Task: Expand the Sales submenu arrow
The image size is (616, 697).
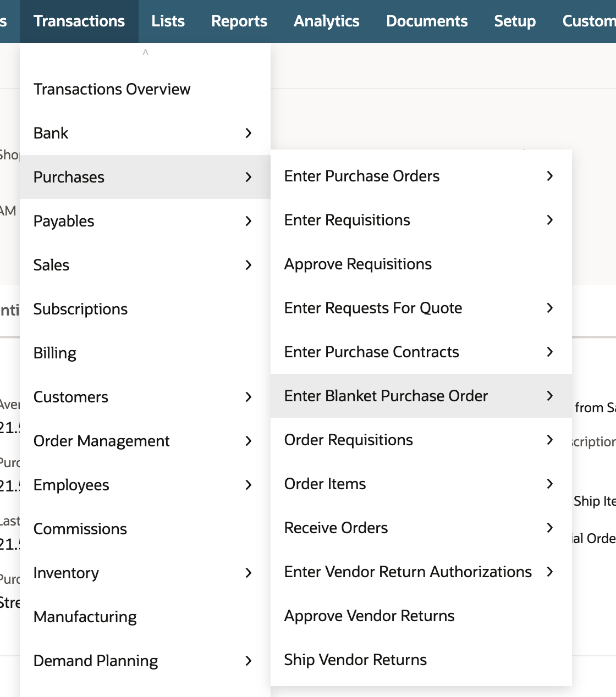Action: pyautogui.click(x=249, y=265)
